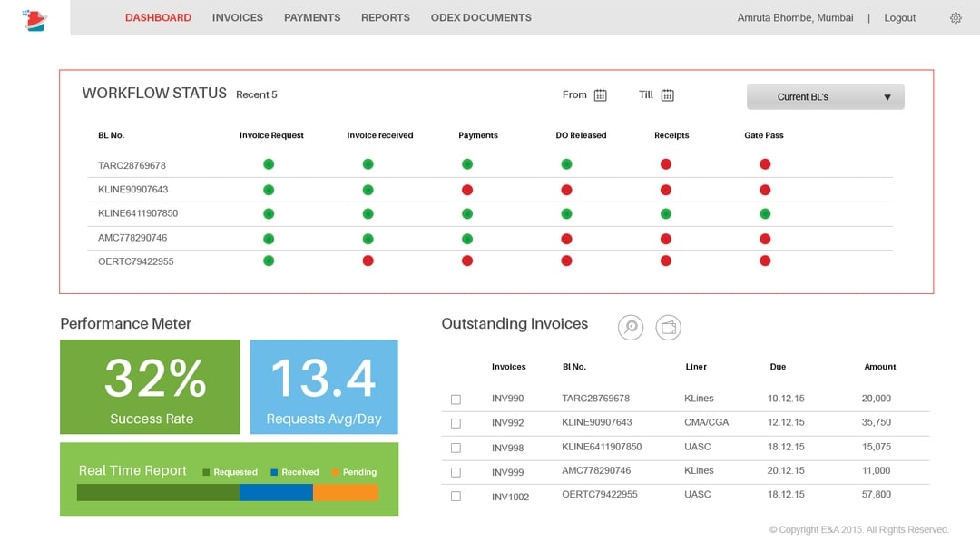Click BL number KLINE90907643 in Workflow Status

point(132,190)
